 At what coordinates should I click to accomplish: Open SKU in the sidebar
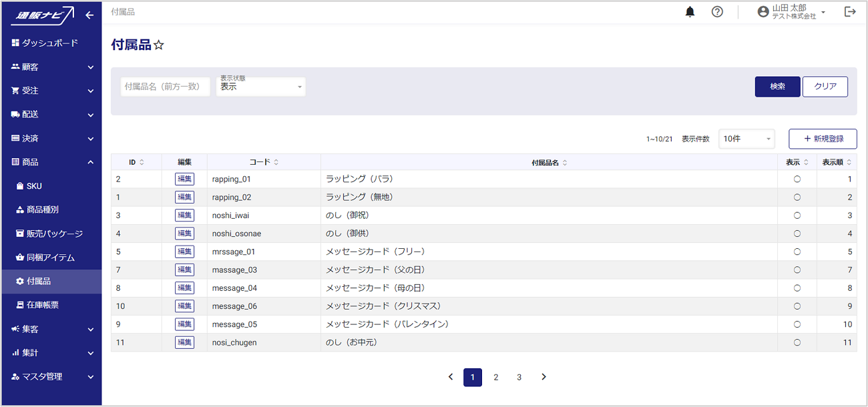(x=34, y=186)
